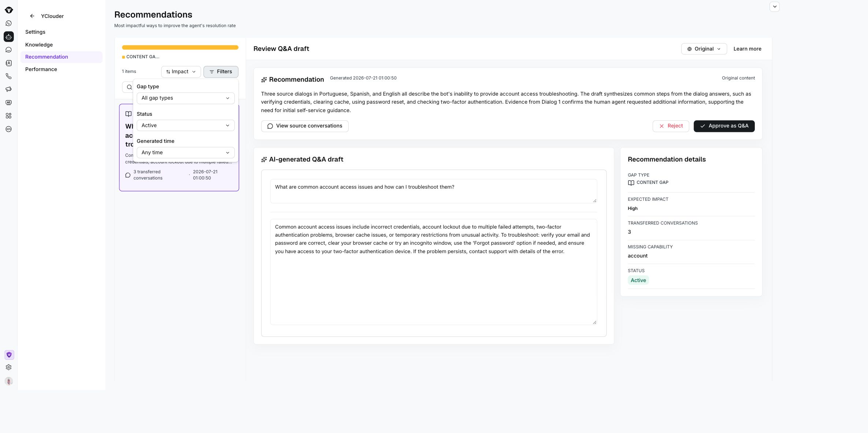Click the user avatar at bottom
Viewport: 868px width, 433px height.
9,381
